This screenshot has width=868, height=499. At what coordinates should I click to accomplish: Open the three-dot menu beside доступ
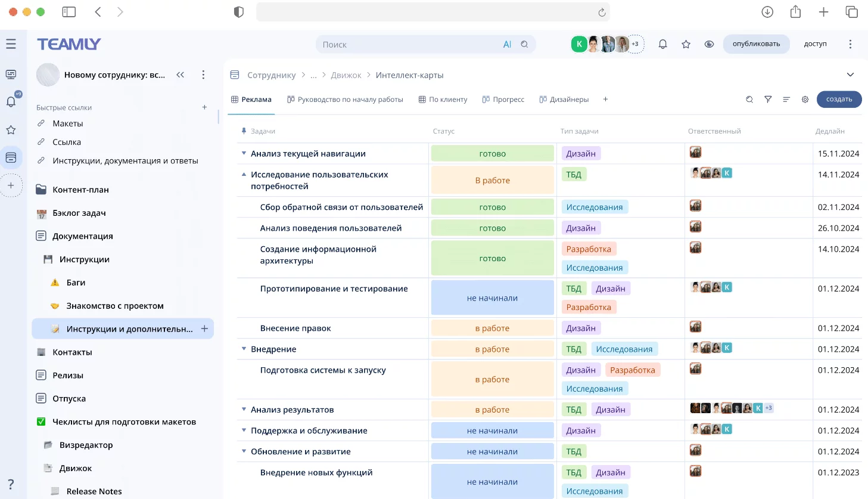850,44
